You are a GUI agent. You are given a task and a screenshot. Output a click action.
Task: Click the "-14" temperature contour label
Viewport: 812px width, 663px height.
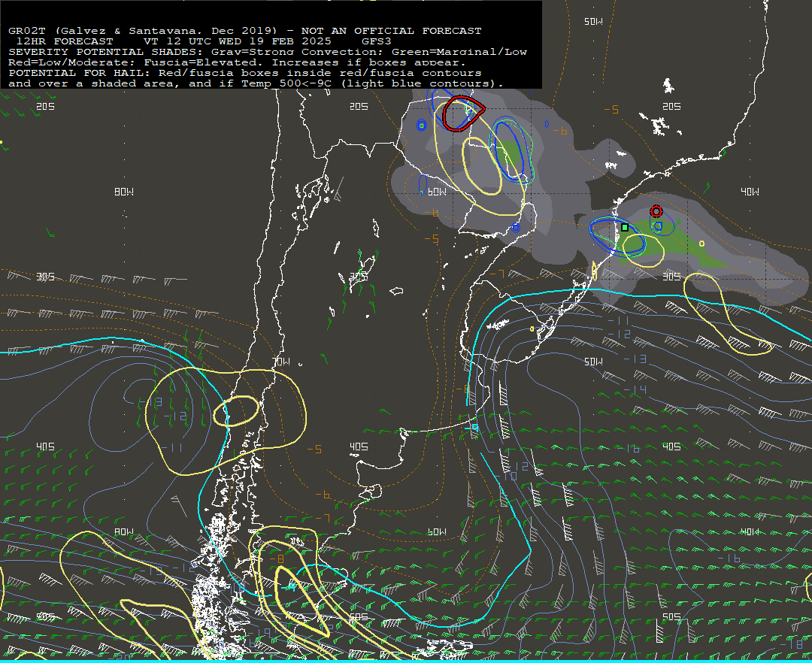tap(635, 389)
